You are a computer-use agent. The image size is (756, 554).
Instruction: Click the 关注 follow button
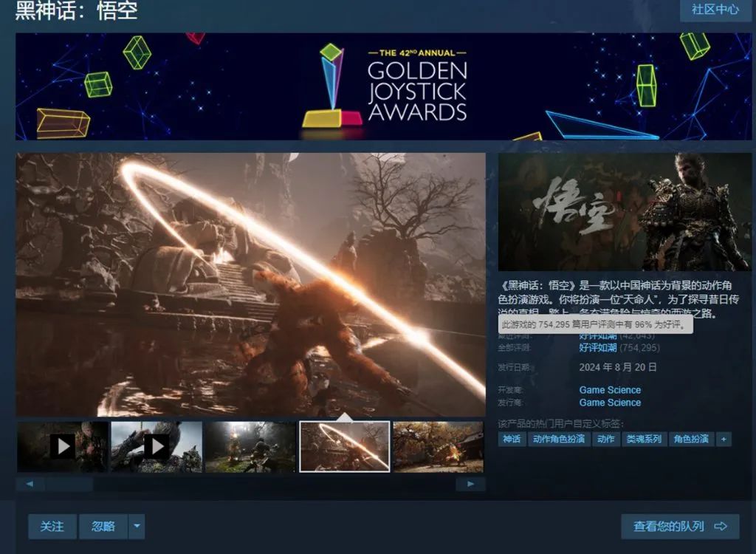click(x=52, y=526)
